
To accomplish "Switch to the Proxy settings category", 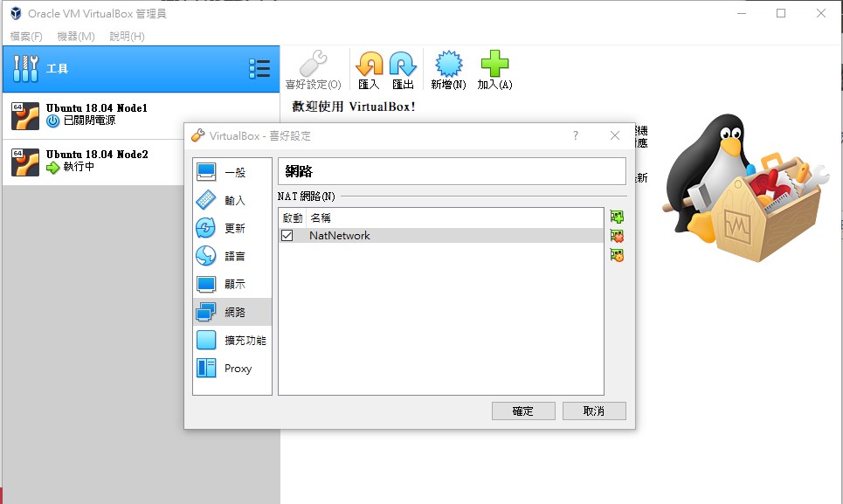I will point(232,369).
